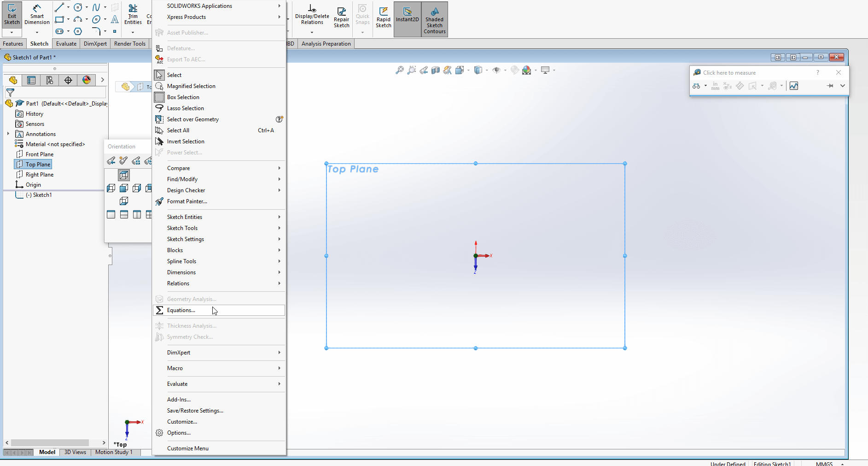Choose Format Painter menu entry

(219, 201)
